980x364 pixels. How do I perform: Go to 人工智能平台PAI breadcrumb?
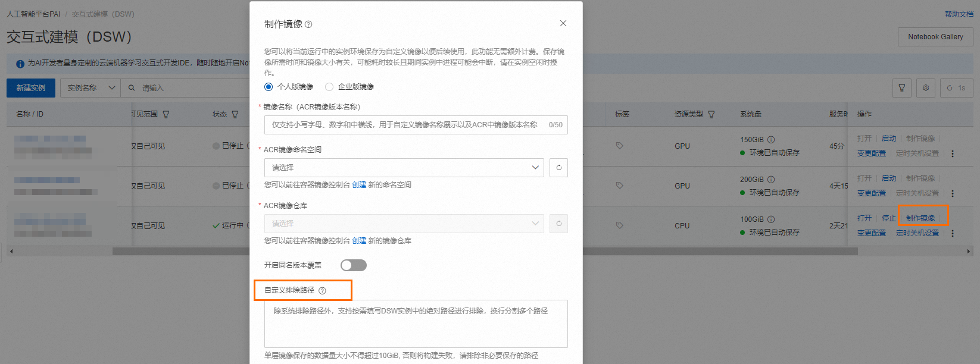click(x=33, y=14)
